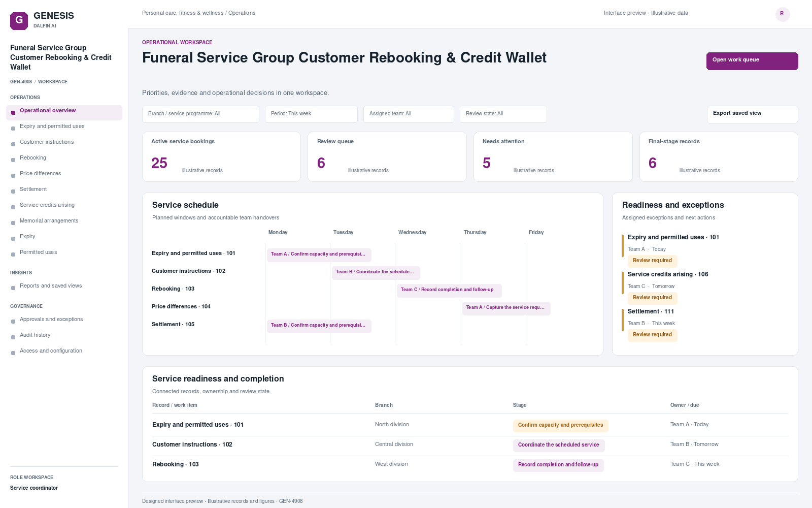Open the Assigned team filter
Image resolution: width=812 pixels, height=508 pixels.
[x=409, y=114]
